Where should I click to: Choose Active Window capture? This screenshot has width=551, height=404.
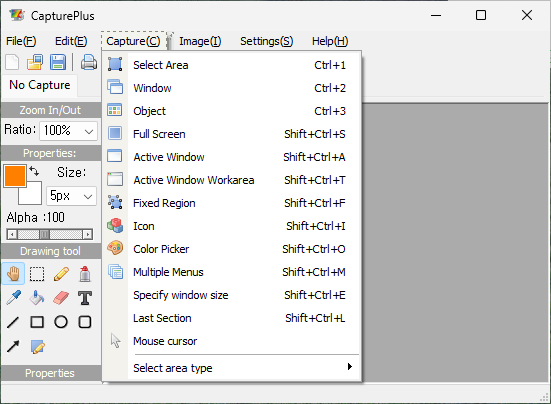[x=232, y=157]
